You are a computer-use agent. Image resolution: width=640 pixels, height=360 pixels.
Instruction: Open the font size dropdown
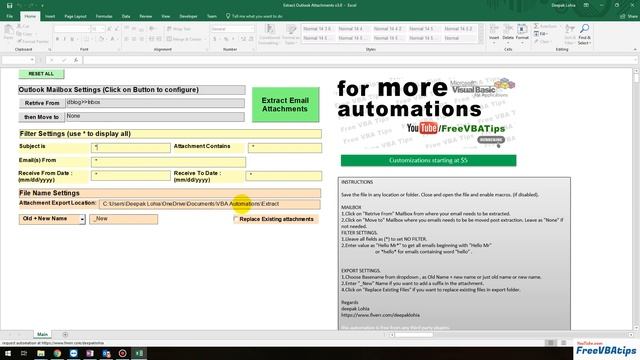(102, 29)
